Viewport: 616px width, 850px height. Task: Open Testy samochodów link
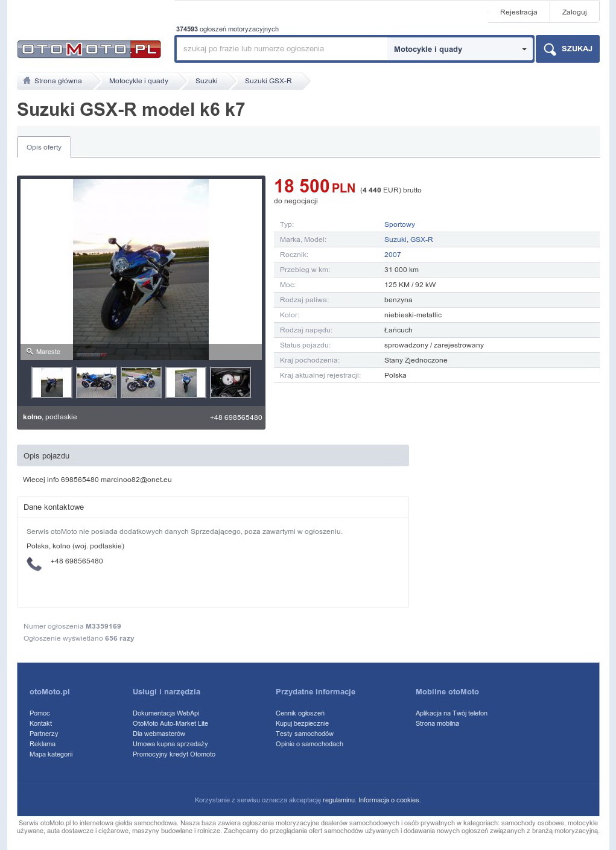(305, 734)
